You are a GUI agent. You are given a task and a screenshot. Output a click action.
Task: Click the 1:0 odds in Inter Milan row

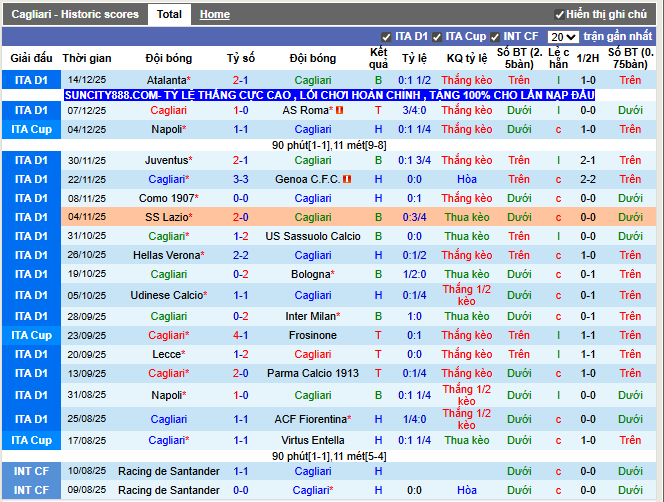[x=414, y=316]
